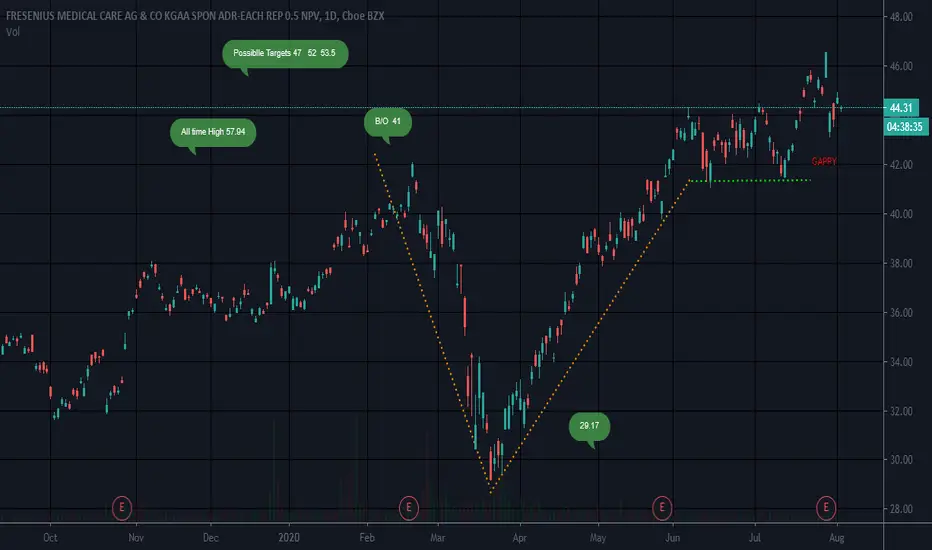This screenshot has width=932, height=550.
Task: Click the 'Mar' date axis label
Action: 437,538
